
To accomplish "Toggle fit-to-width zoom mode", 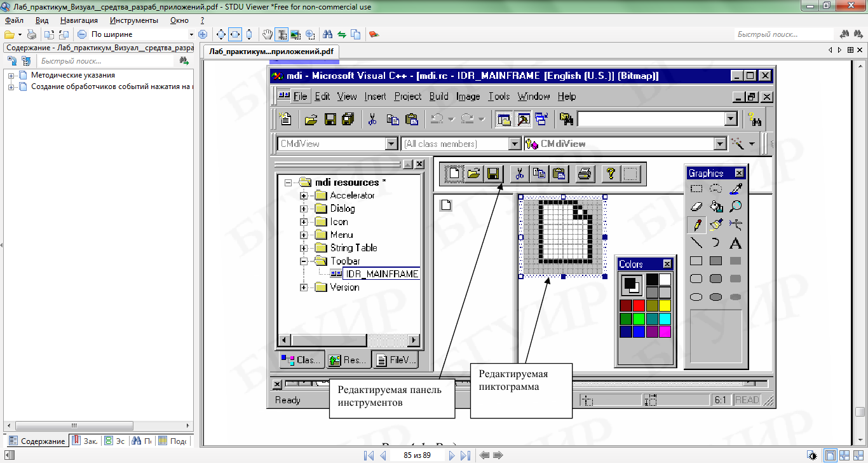I will coord(235,34).
